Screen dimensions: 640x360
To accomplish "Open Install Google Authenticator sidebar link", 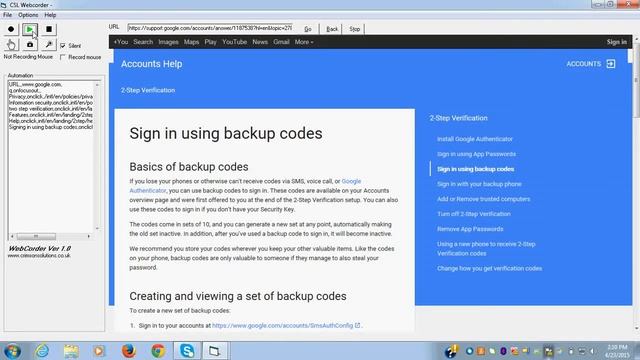I will pyautogui.click(x=475, y=139).
